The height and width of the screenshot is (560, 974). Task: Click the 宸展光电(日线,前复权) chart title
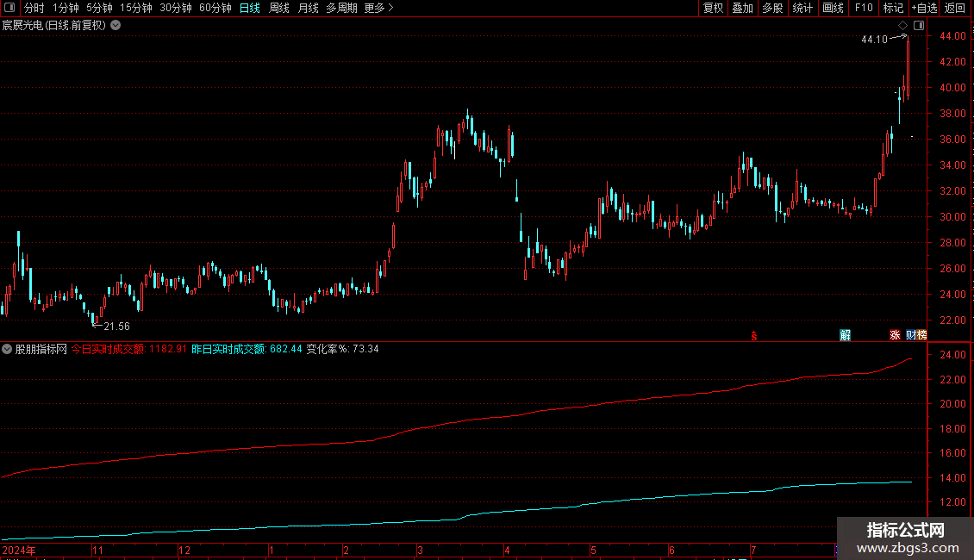click(54, 26)
